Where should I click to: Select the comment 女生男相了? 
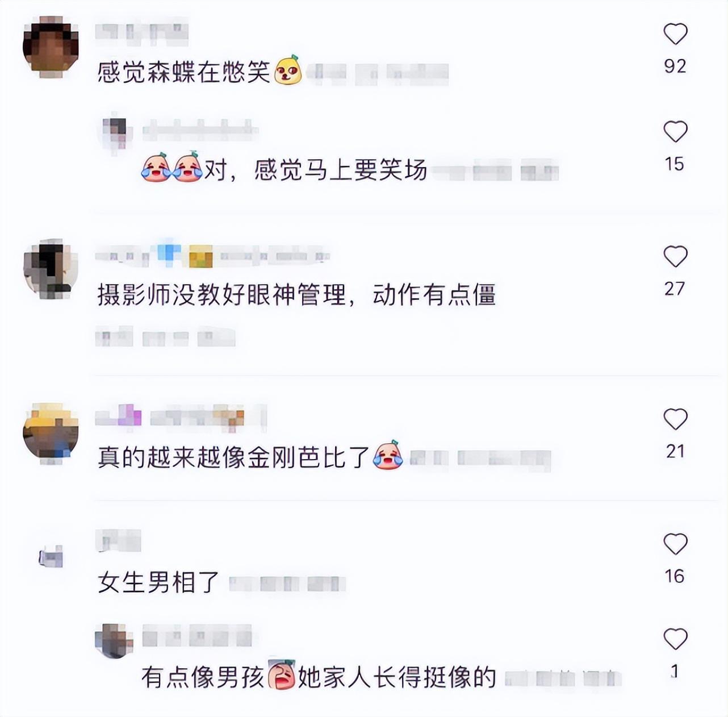point(158,582)
